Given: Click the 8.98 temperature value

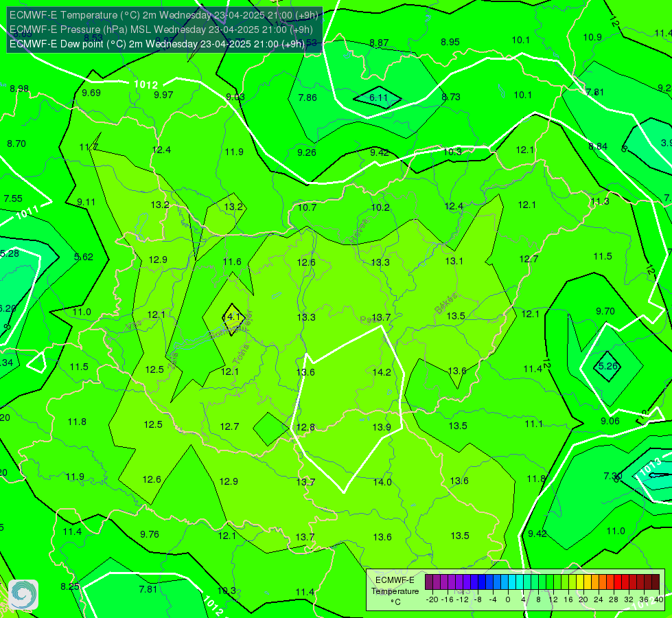Looking at the screenshot, I should pos(19,89).
